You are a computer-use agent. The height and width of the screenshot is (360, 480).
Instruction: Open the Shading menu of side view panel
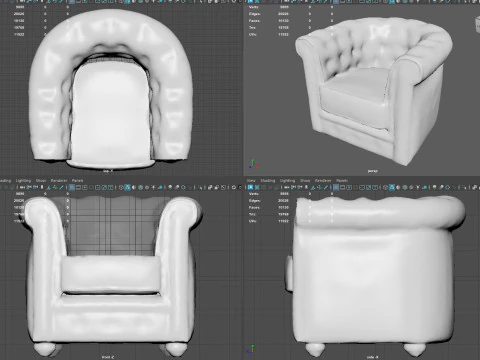click(268, 180)
